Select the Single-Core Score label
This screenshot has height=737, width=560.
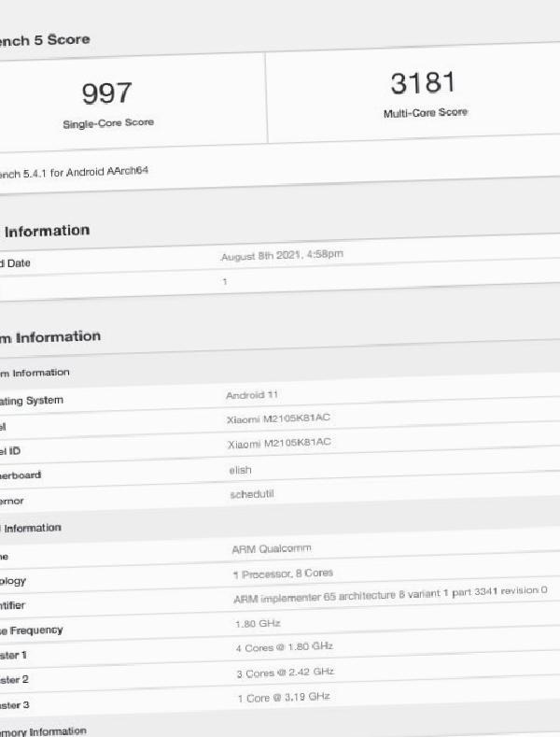[108, 123]
